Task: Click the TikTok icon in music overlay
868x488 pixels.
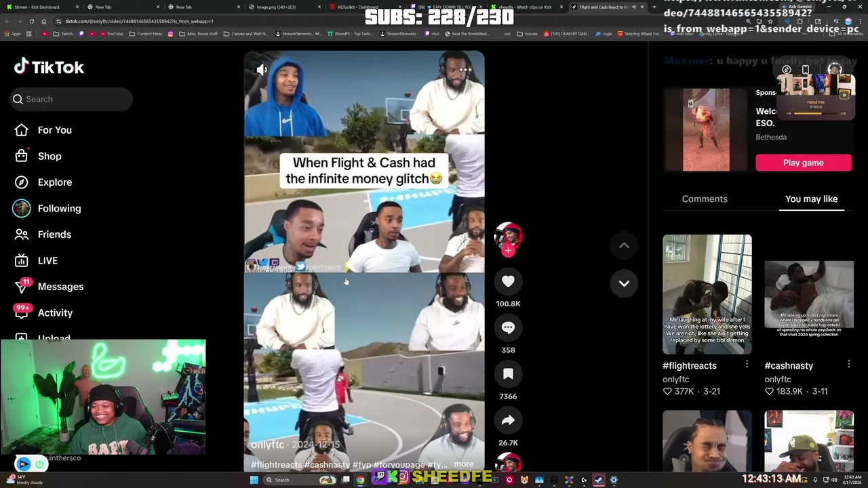Action: click(x=787, y=69)
